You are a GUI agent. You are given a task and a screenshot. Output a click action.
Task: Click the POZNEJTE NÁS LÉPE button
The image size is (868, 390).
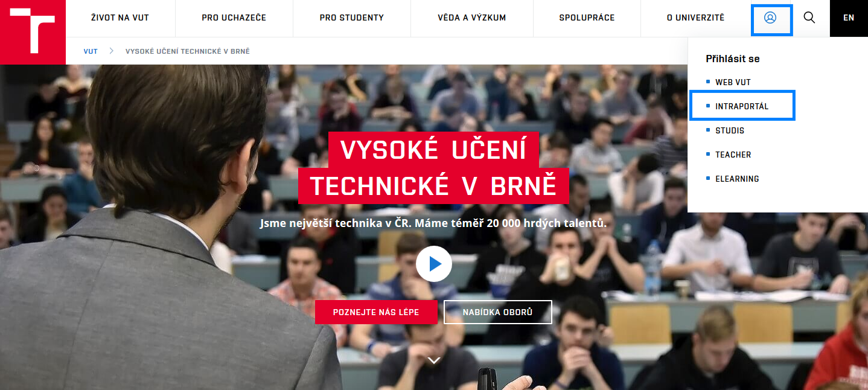[376, 312]
